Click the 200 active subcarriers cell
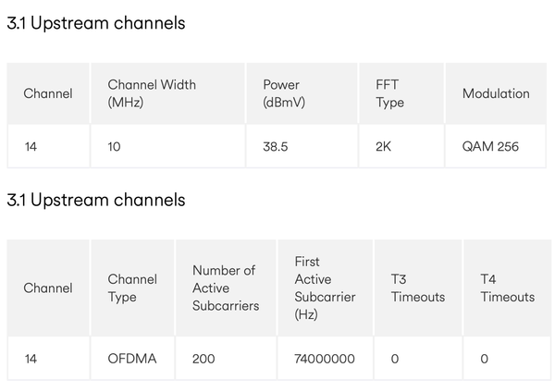Viewport: 555px width, 392px height. point(203,359)
